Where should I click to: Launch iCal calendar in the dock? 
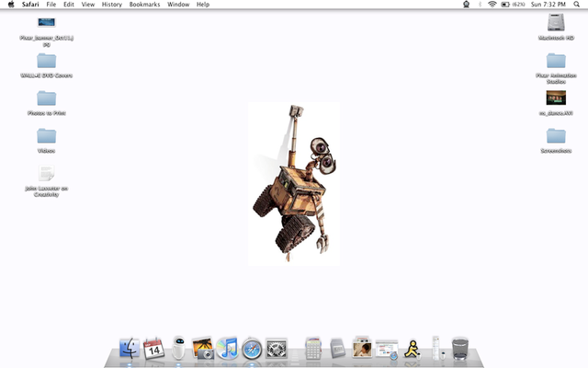click(153, 349)
